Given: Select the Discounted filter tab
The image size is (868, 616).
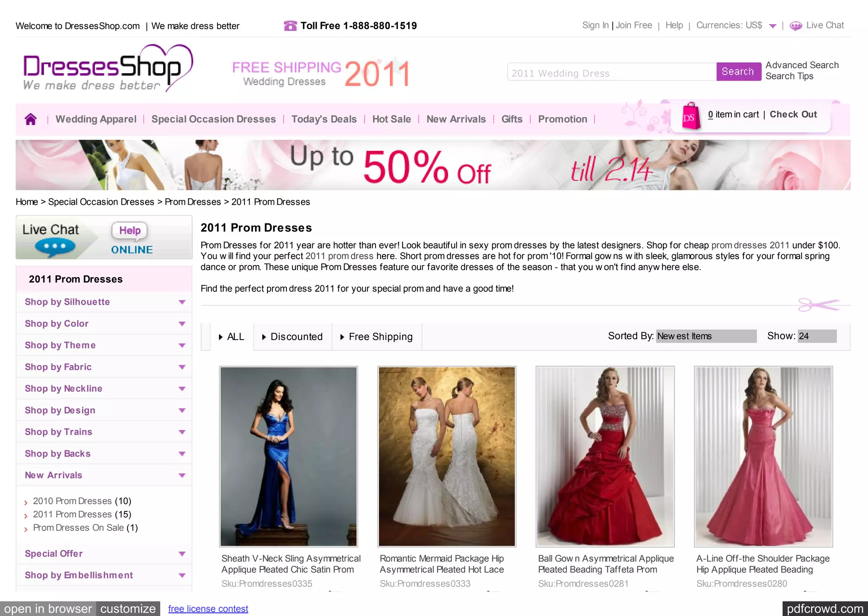Looking at the screenshot, I should pyautogui.click(x=292, y=337).
